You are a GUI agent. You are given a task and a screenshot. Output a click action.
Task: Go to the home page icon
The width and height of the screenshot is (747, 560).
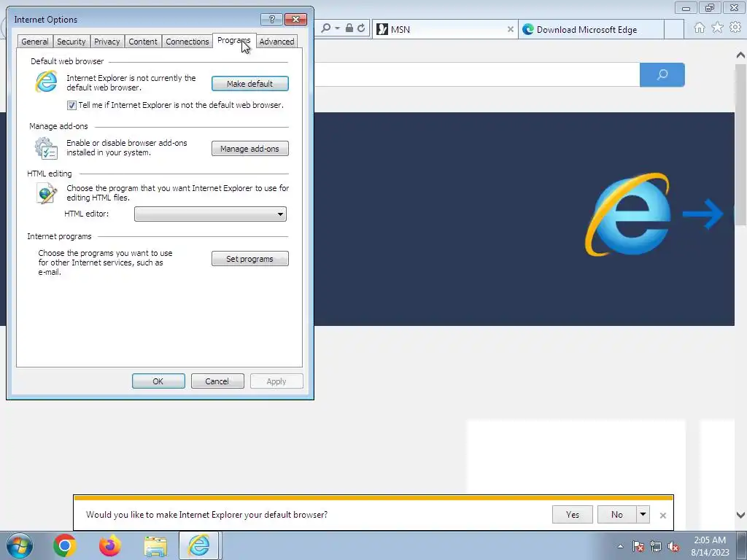pyautogui.click(x=700, y=28)
